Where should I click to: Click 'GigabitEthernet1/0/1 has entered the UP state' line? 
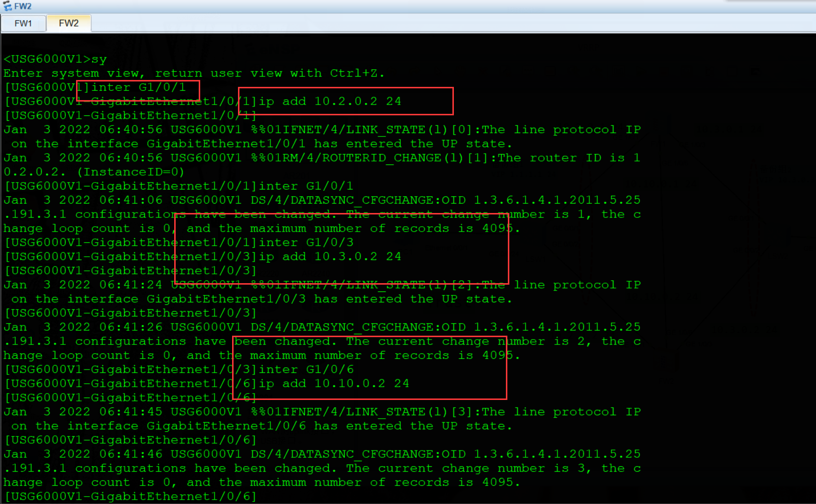tap(262, 144)
